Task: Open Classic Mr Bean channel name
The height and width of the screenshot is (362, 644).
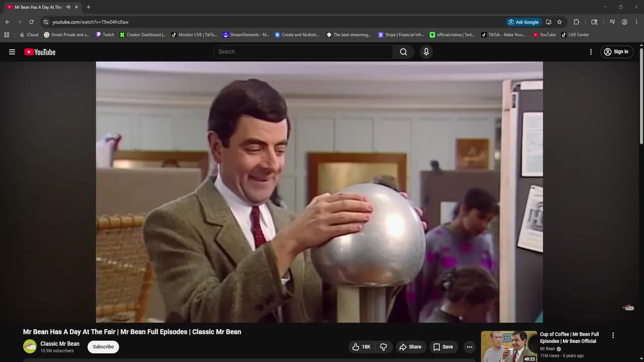Action: click(x=60, y=344)
